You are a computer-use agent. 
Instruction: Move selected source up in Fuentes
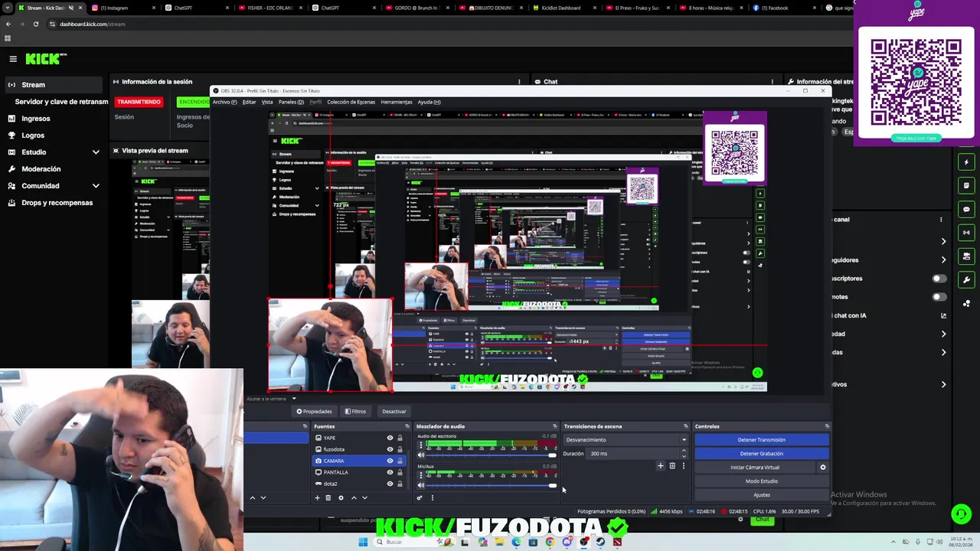point(354,498)
